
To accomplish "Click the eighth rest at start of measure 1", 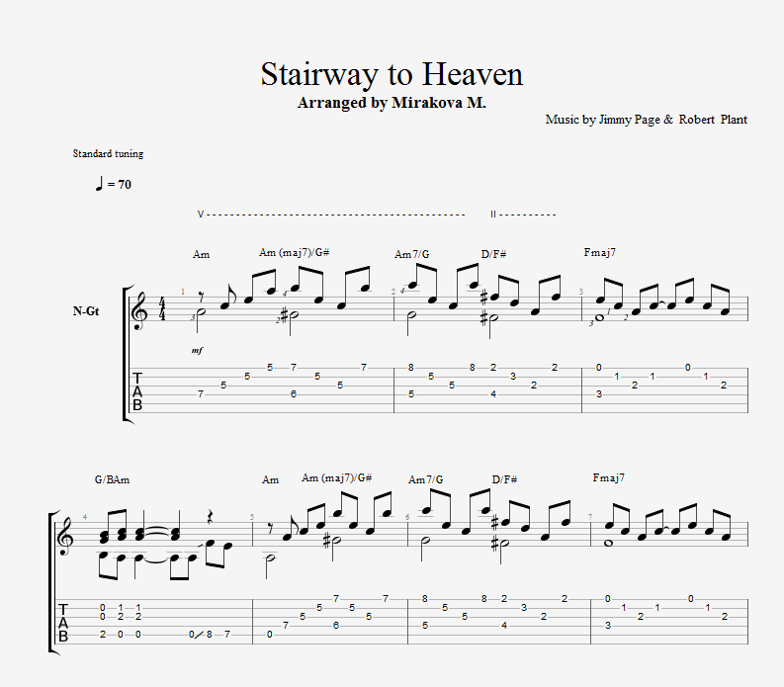I will [201, 297].
